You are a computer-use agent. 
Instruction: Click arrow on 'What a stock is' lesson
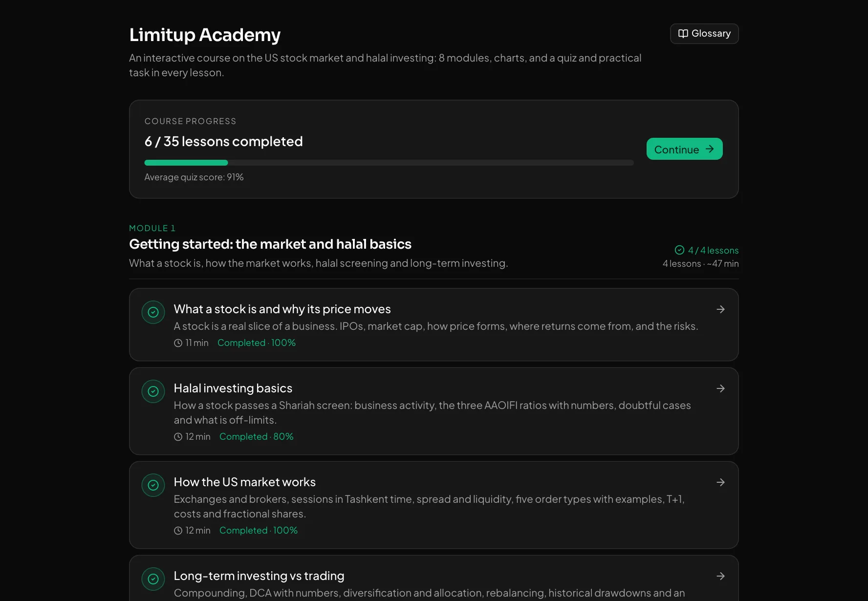pos(720,309)
